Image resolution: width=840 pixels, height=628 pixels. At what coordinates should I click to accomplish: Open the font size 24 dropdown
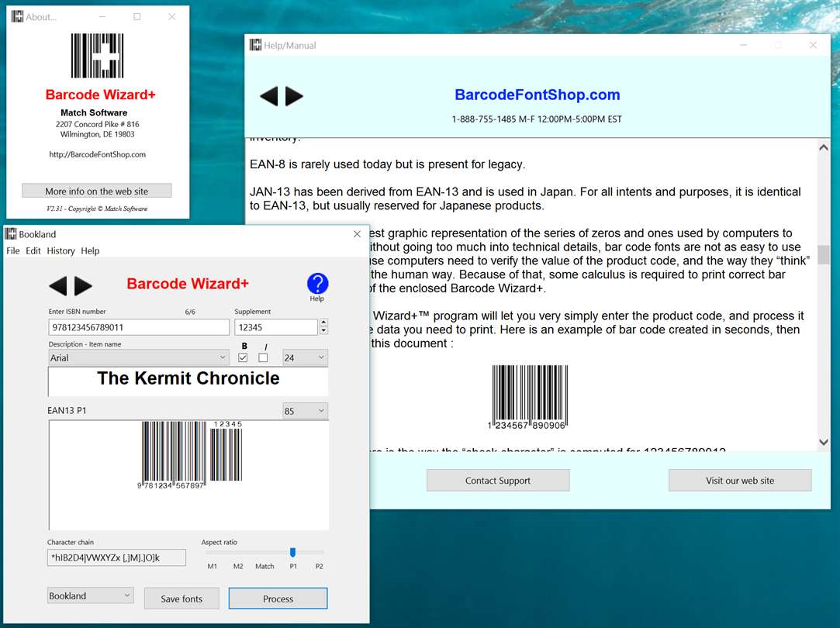pyautogui.click(x=305, y=357)
